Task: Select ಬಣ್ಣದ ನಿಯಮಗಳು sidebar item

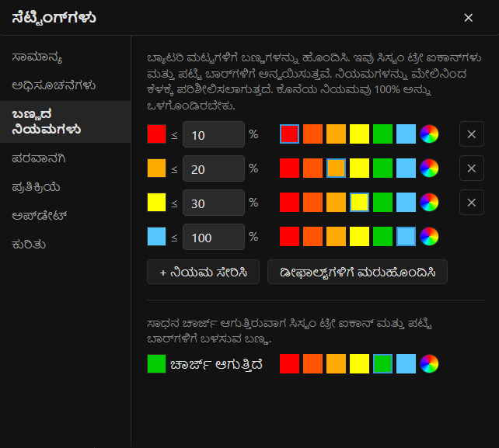Action: coord(65,122)
